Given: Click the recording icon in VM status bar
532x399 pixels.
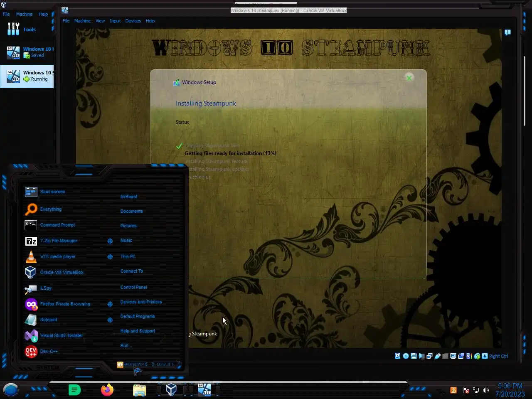Looking at the screenshot, I should point(461,356).
